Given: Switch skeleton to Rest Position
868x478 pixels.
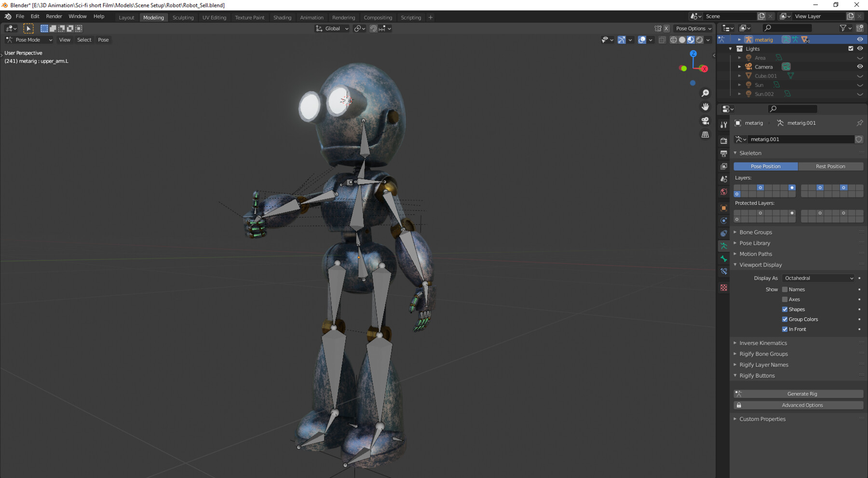Looking at the screenshot, I should [x=831, y=166].
